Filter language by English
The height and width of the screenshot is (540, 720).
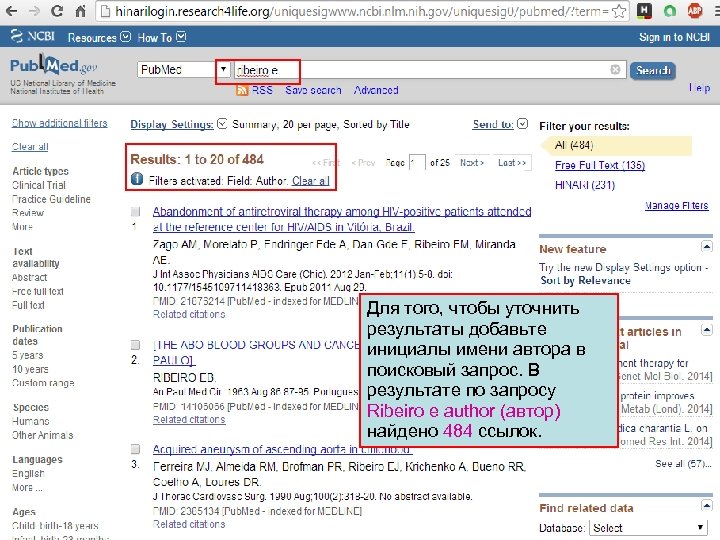click(x=28, y=473)
